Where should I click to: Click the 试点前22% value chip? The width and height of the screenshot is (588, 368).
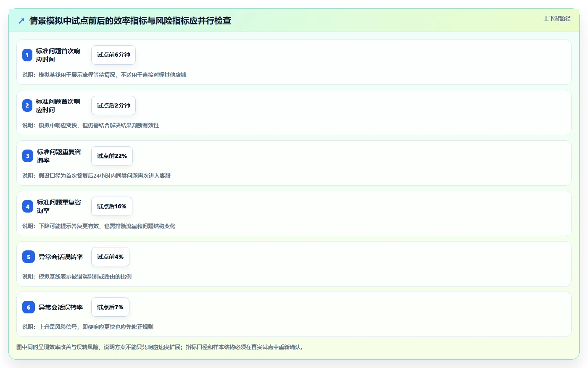[x=112, y=156]
